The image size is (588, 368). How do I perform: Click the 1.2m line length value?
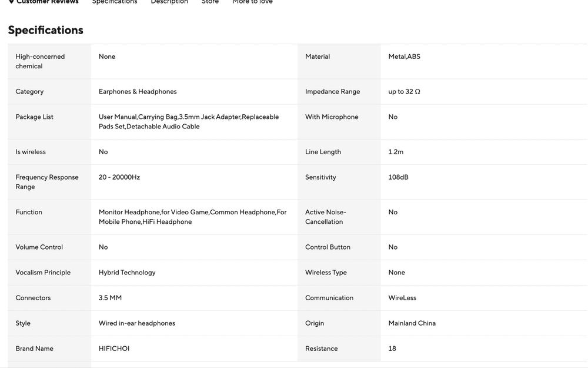pyautogui.click(x=396, y=152)
